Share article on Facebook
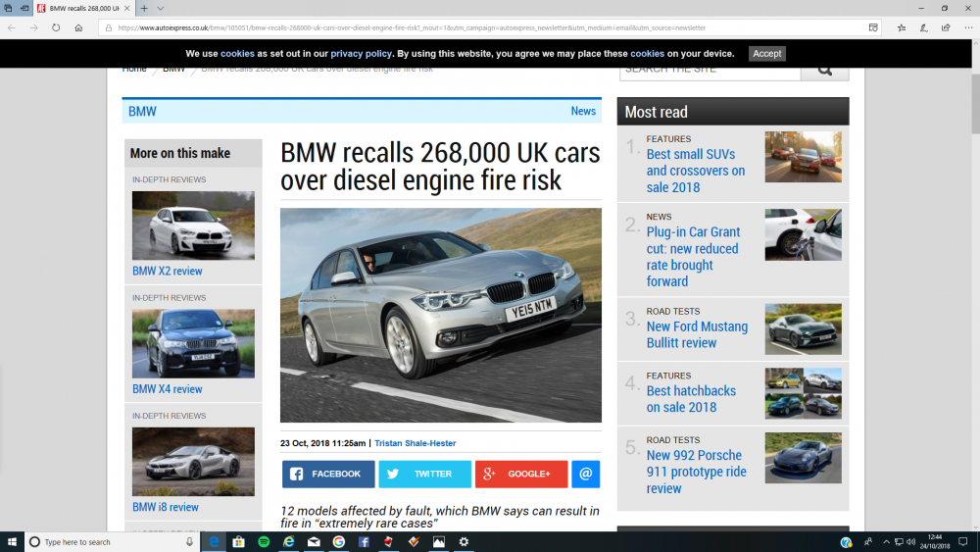Image resolution: width=980 pixels, height=552 pixels. click(x=328, y=474)
